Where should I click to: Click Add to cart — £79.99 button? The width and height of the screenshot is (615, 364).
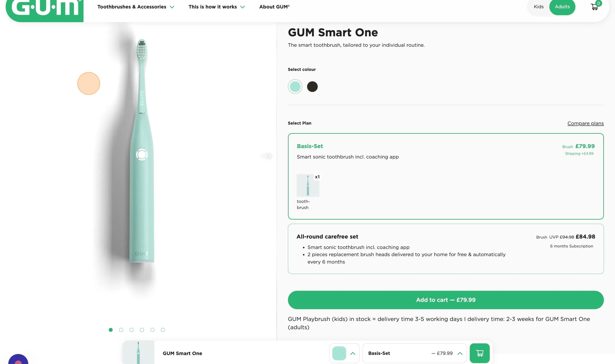coord(446,300)
